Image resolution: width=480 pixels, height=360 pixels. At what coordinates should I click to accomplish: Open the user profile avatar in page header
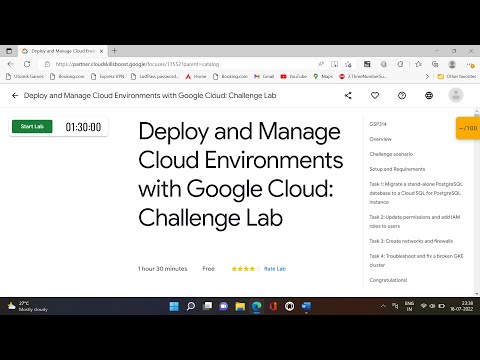[456, 95]
